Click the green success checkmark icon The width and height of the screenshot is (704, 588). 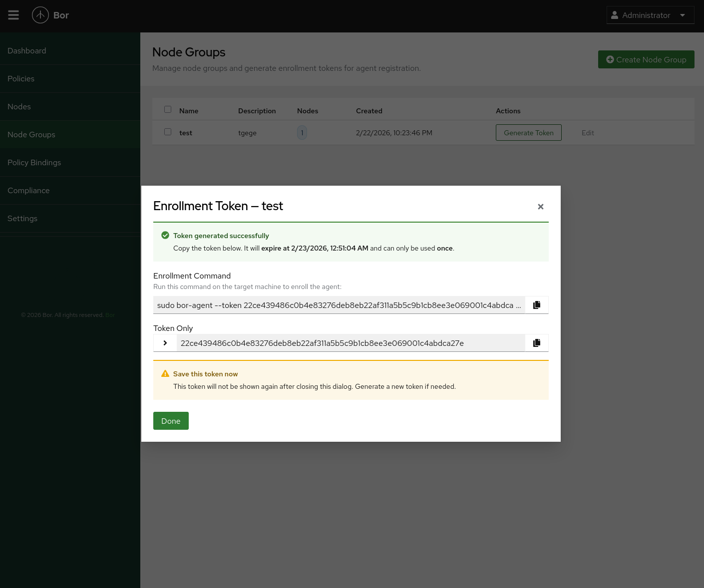coord(165,235)
